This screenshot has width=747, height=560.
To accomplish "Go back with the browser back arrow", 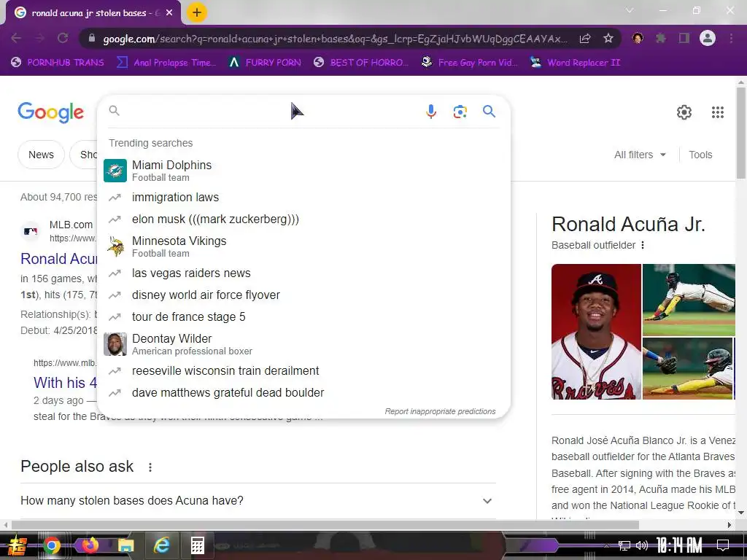I will [16, 38].
